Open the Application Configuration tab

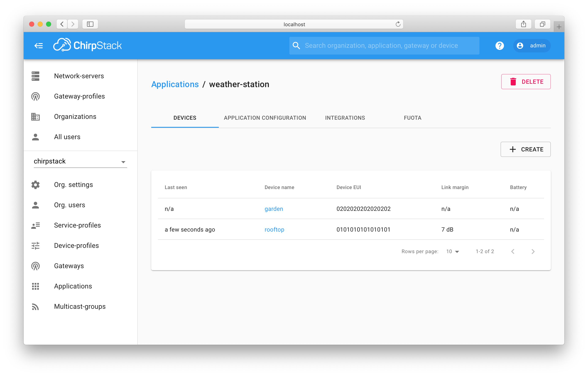coord(265,118)
